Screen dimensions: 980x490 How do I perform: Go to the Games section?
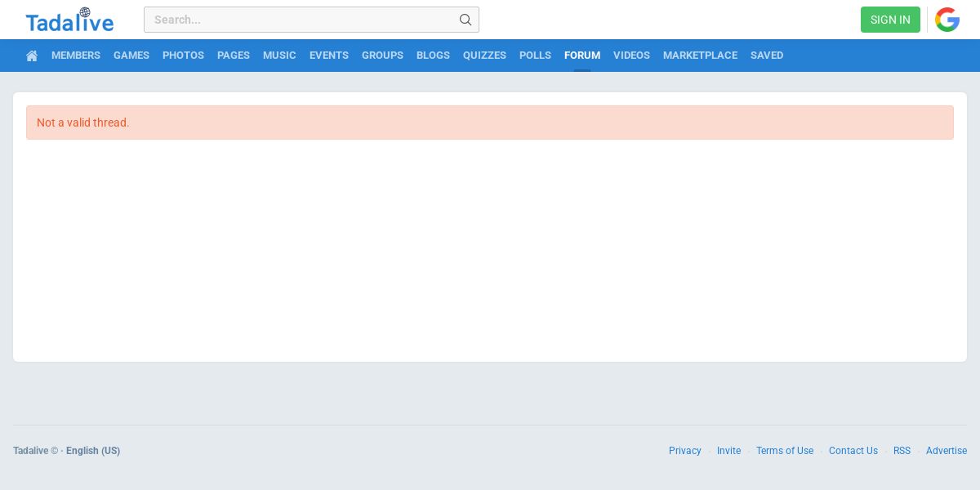[131, 56]
